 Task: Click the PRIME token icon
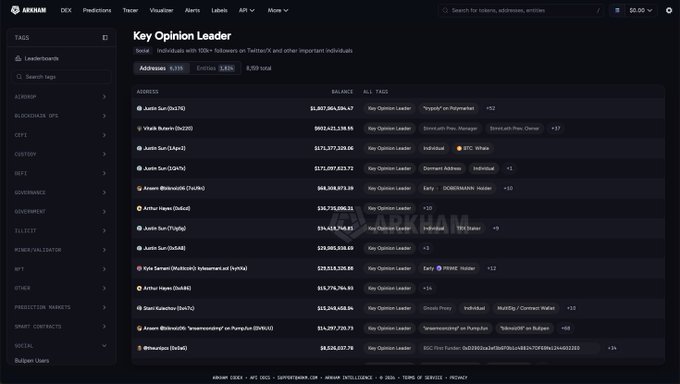click(439, 268)
